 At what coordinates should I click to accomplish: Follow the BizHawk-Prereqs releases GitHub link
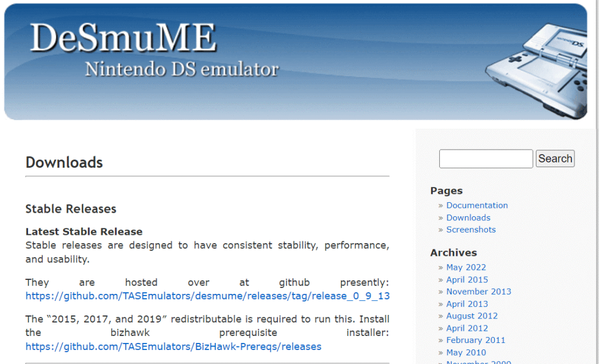[173, 346]
